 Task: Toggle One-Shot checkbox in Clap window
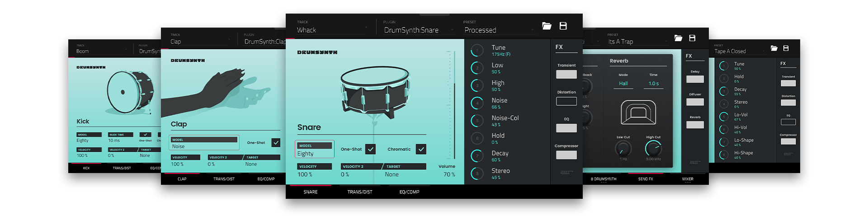click(x=276, y=143)
